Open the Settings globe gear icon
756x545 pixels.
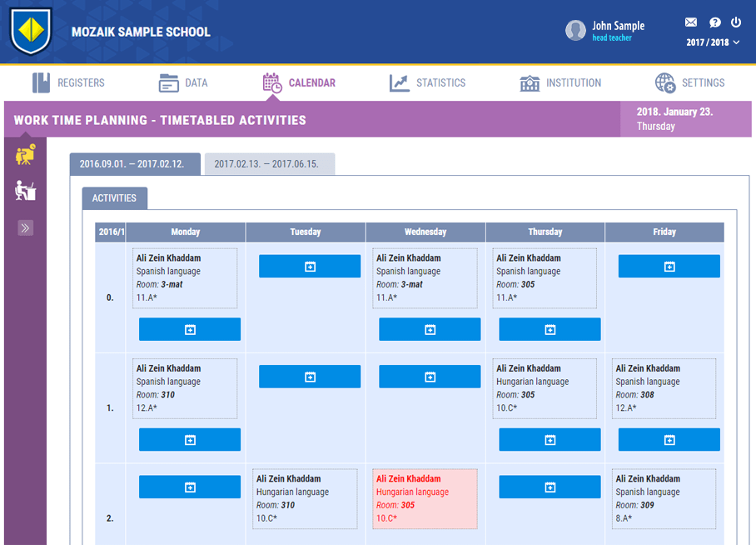[665, 82]
